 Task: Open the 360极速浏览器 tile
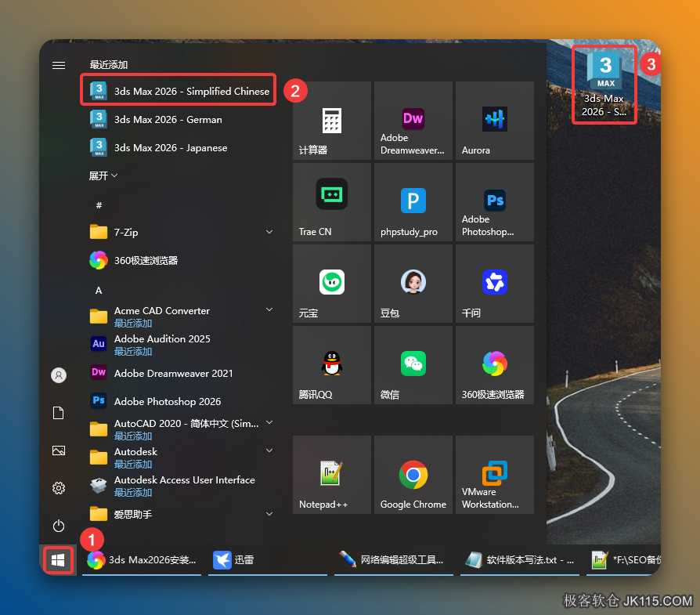495,365
